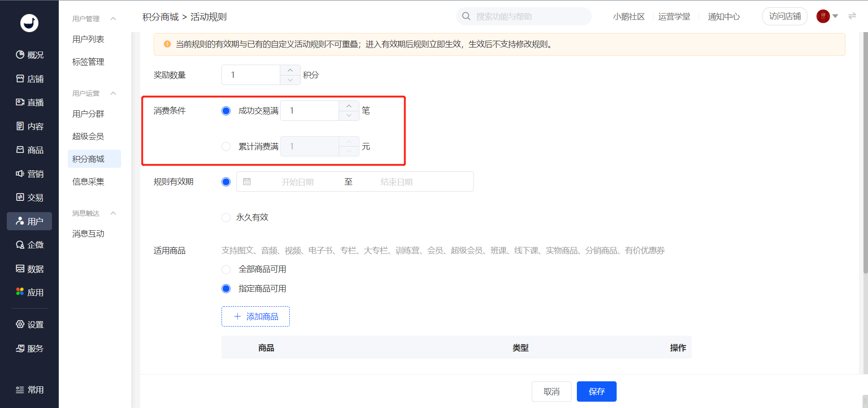Increase the 奖励数量 reward quantity

pos(290,70)
